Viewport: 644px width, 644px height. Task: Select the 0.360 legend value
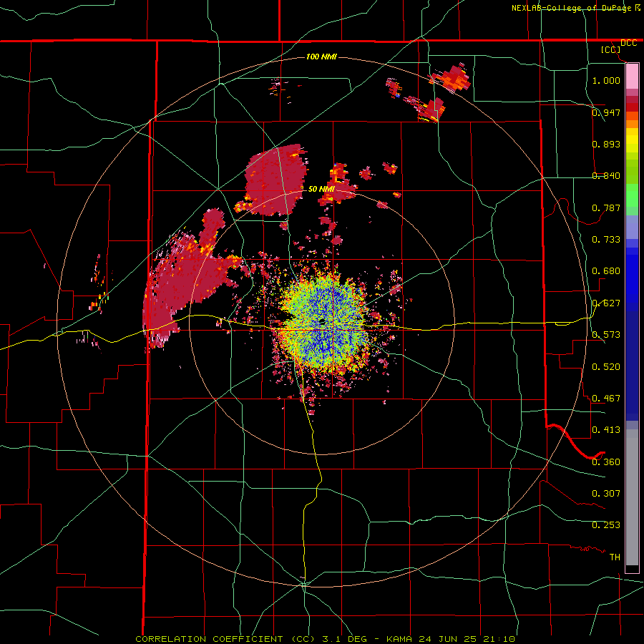(x=606, y=462)
